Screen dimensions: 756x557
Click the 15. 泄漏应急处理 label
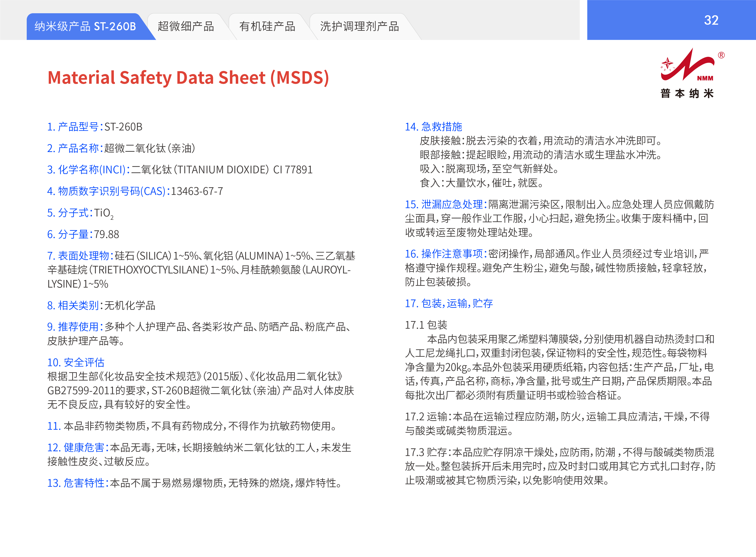click(446, 204)
